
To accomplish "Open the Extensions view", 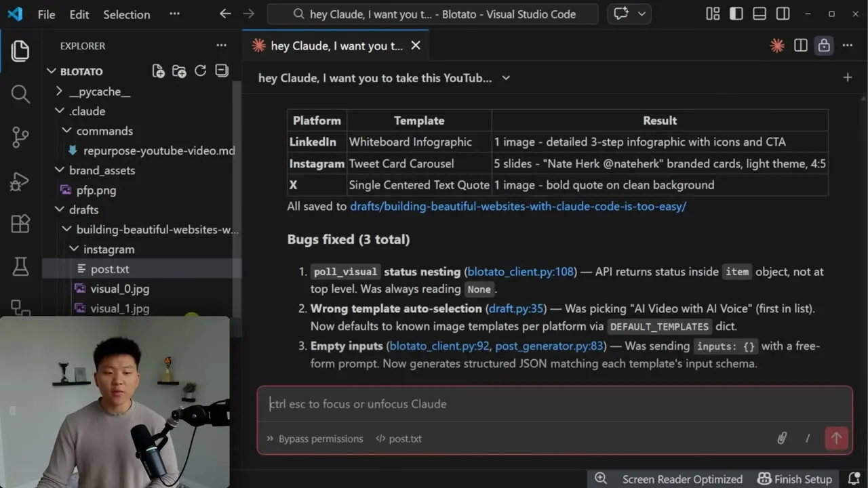I will point(20,224).
